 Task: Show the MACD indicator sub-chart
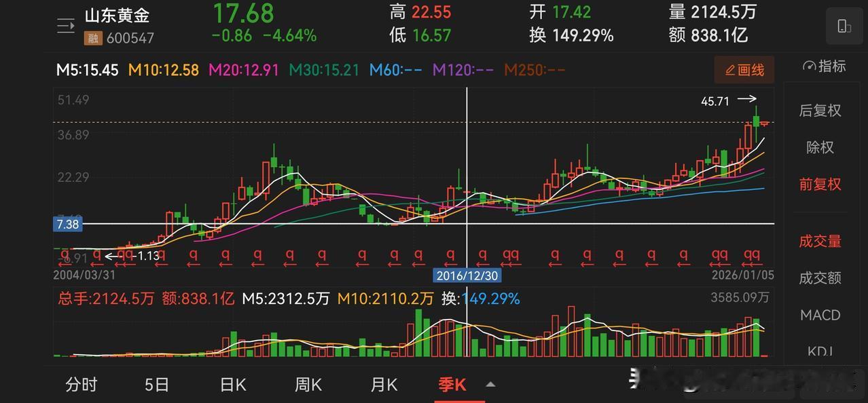[x=820, y=315]
